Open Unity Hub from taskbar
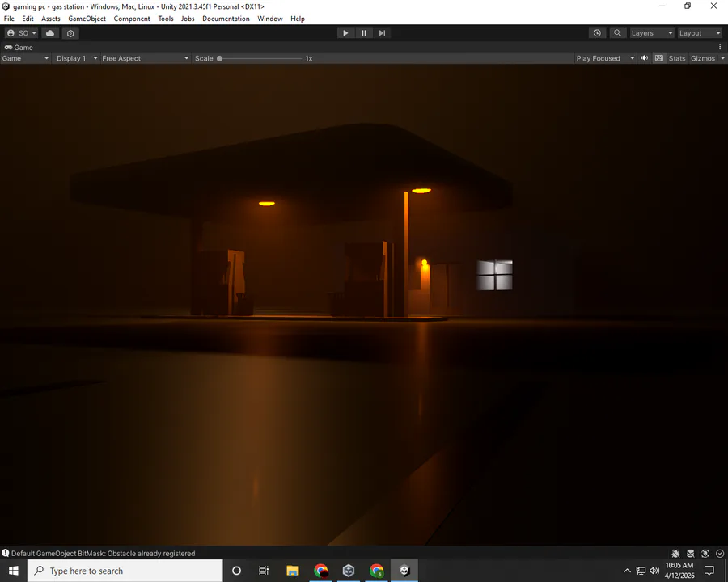This screenshot has height=582, width=728. 349,571
